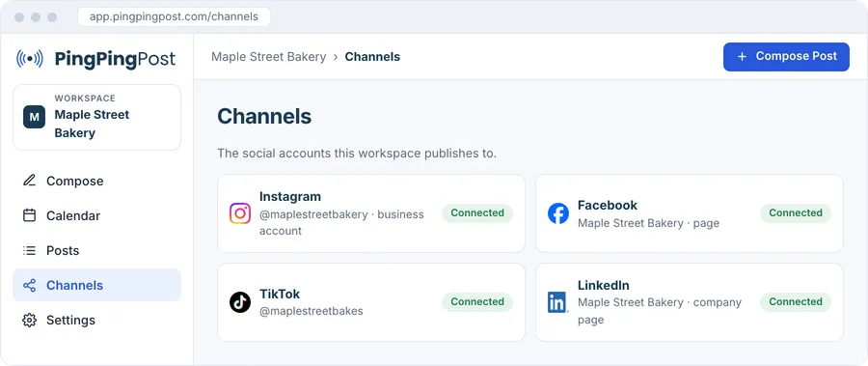
Task: Click the WORKSPACE label in sidebar
Action: coord(85,99)
